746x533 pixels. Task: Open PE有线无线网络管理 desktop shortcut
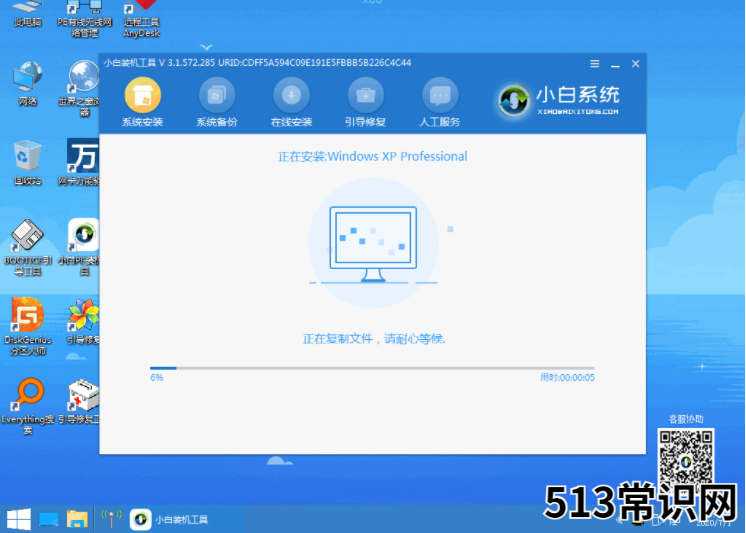tap(84, 19)
